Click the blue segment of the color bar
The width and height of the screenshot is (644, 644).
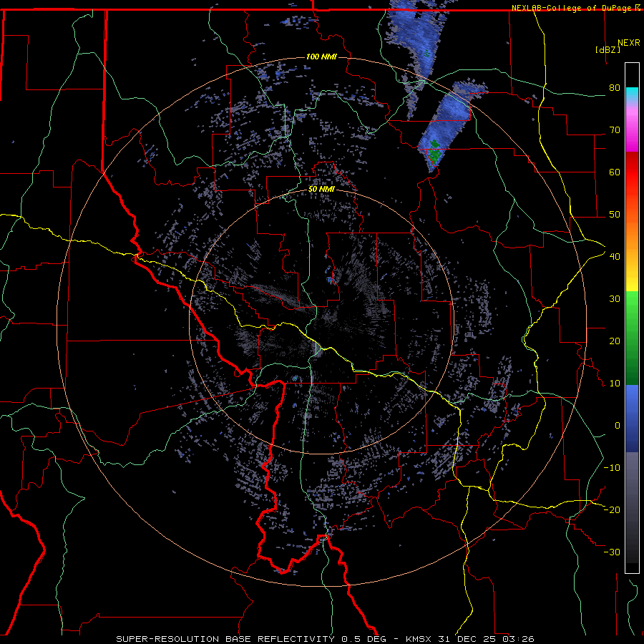point(632,419)
